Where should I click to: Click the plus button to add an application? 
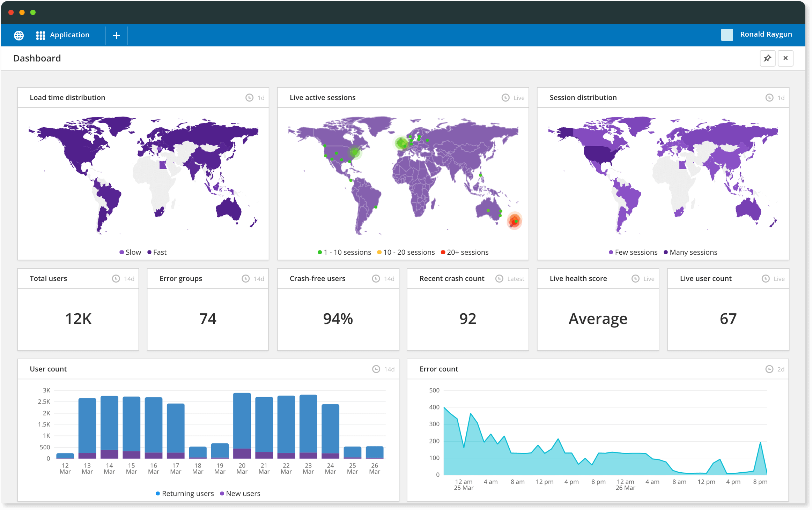coord(116,35)
